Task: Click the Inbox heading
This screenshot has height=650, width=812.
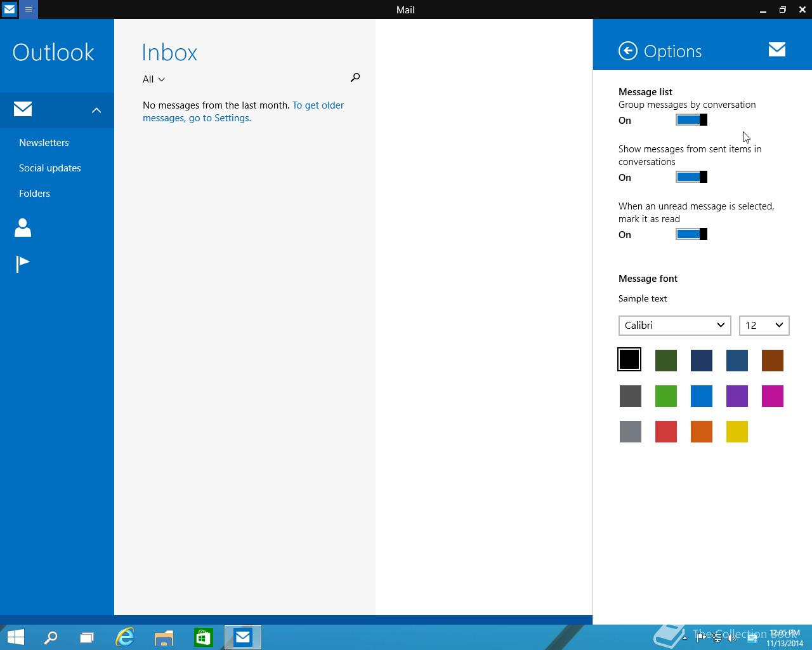Action: (x=169, y=53)
